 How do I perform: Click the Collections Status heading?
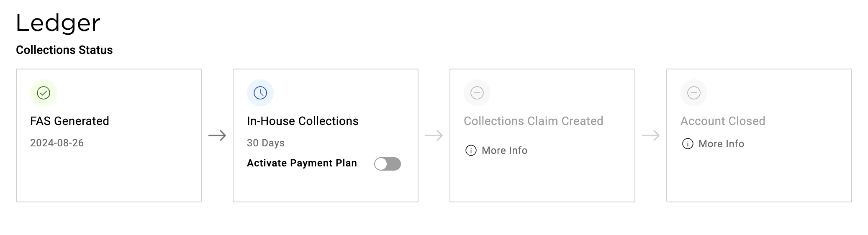[x=64, y=50]
